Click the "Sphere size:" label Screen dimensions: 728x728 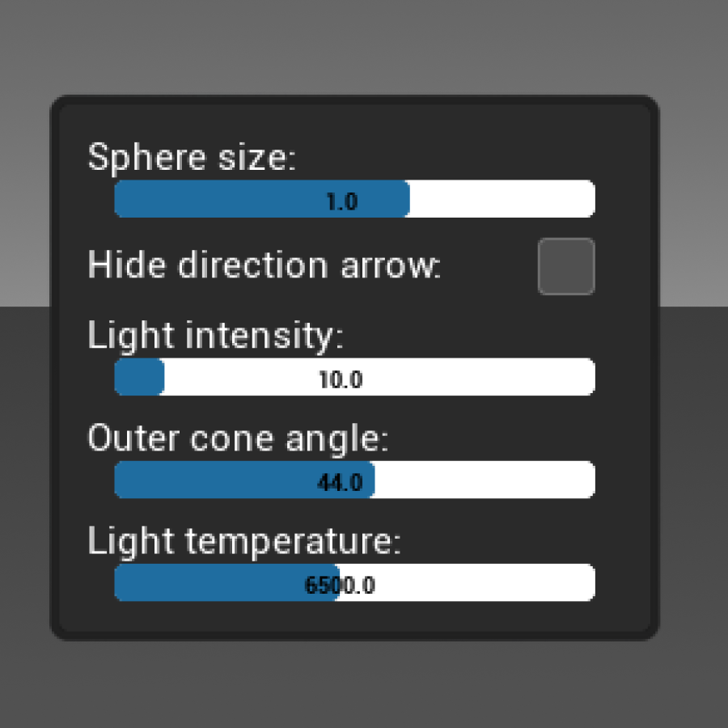(x=192, y=157)
